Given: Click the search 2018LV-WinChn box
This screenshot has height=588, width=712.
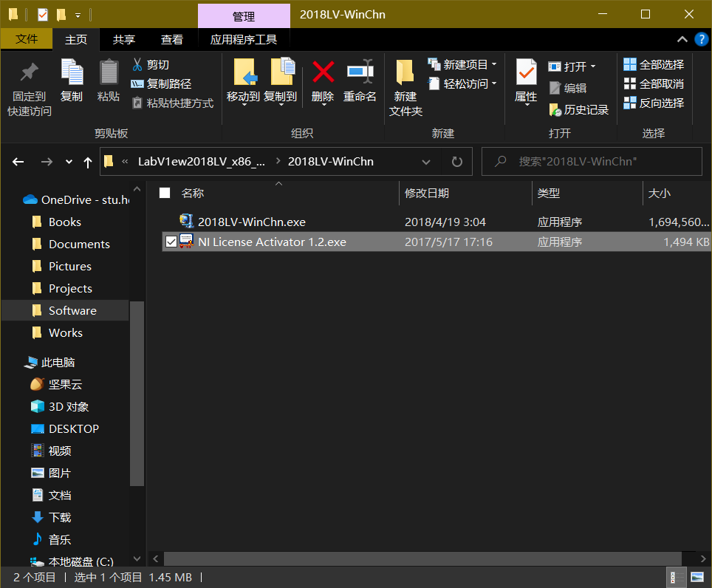Looking at the screenshot, I should 592,162.
